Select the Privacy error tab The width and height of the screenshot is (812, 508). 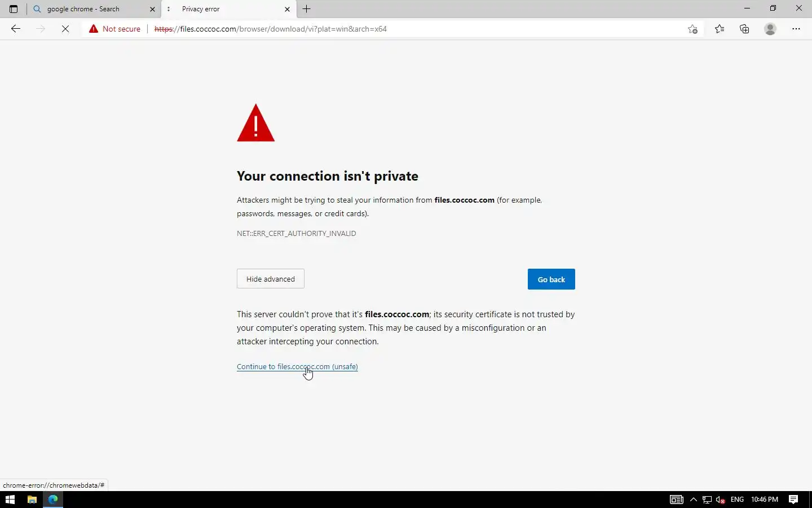click(x=228, y=9)
